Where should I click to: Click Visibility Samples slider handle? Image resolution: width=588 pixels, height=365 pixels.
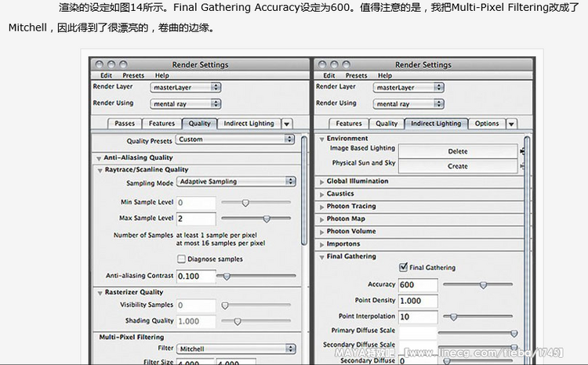(x=225, y=305)
